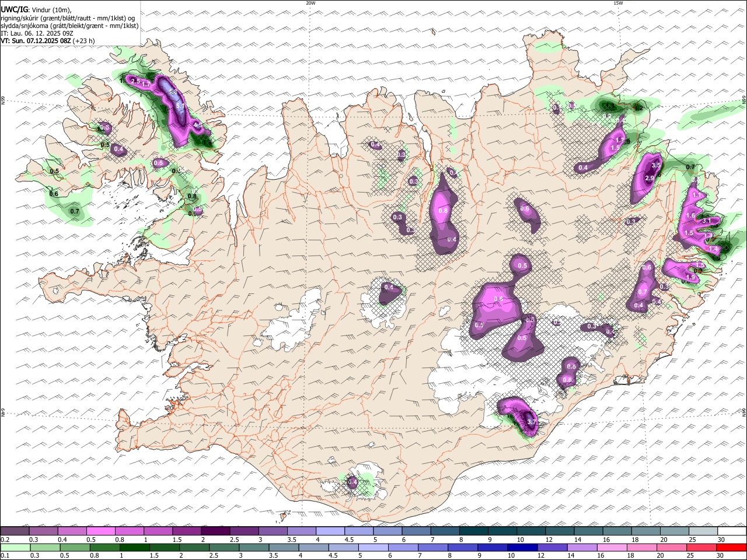747x560 pixels.
Task: Click the dark green 1 swatch on rain scale
Action: click(134, 548)
